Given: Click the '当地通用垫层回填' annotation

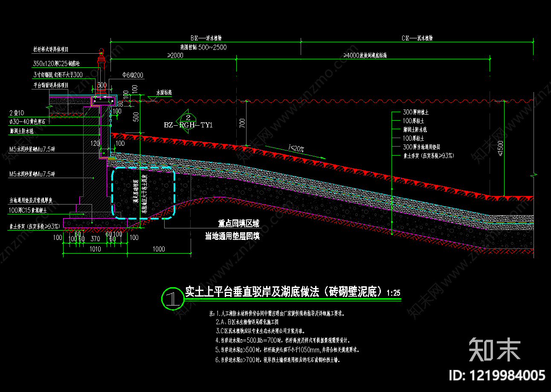Looking at the screenshot, I should point(232,236).
